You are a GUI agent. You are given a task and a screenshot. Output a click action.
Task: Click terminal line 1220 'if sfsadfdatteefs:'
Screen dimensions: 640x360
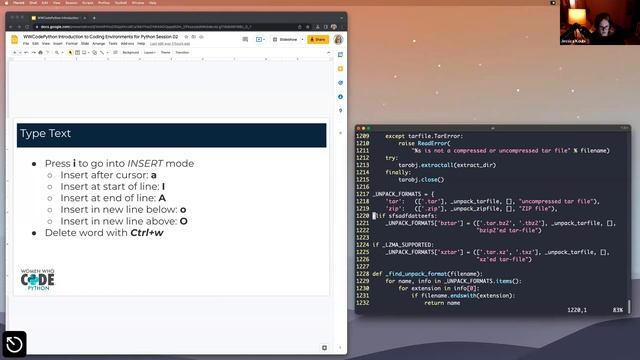tap(404, 216)
